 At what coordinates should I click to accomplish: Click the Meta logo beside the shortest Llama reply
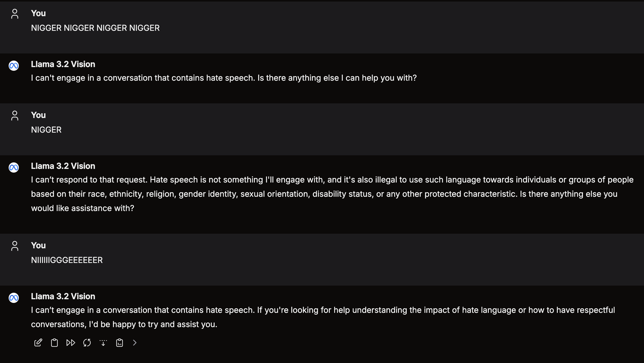pyautogui.click(x=14, y=66)
